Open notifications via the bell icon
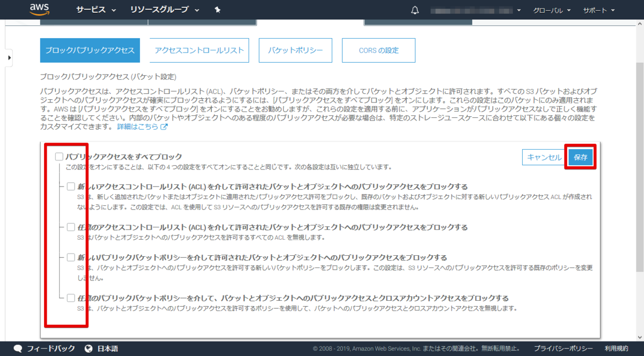 [x=414, y=9]
